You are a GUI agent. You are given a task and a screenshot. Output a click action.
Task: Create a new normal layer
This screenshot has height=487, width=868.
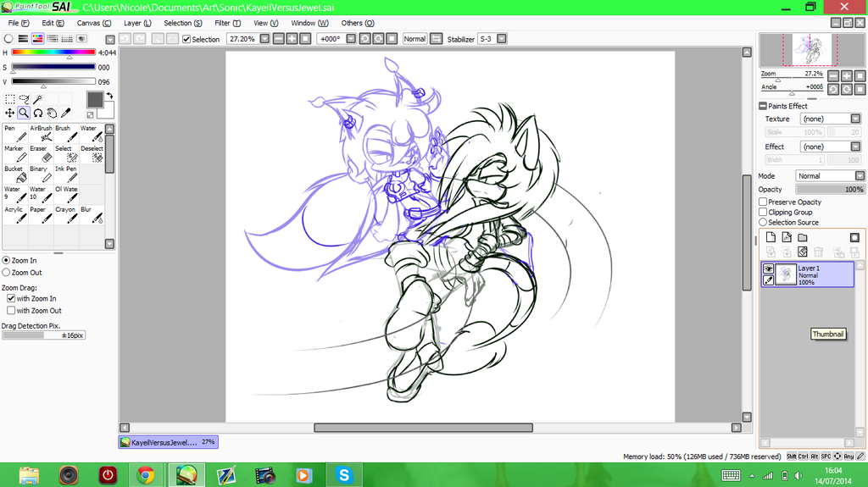[x=771, y=237]
